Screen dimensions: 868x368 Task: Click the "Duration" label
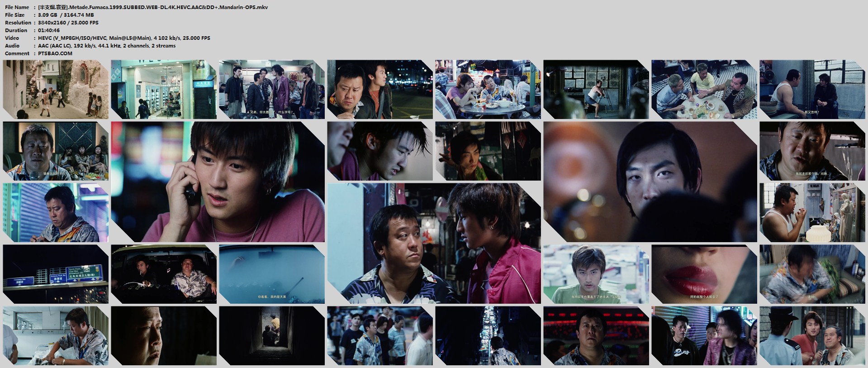point(16,30)
